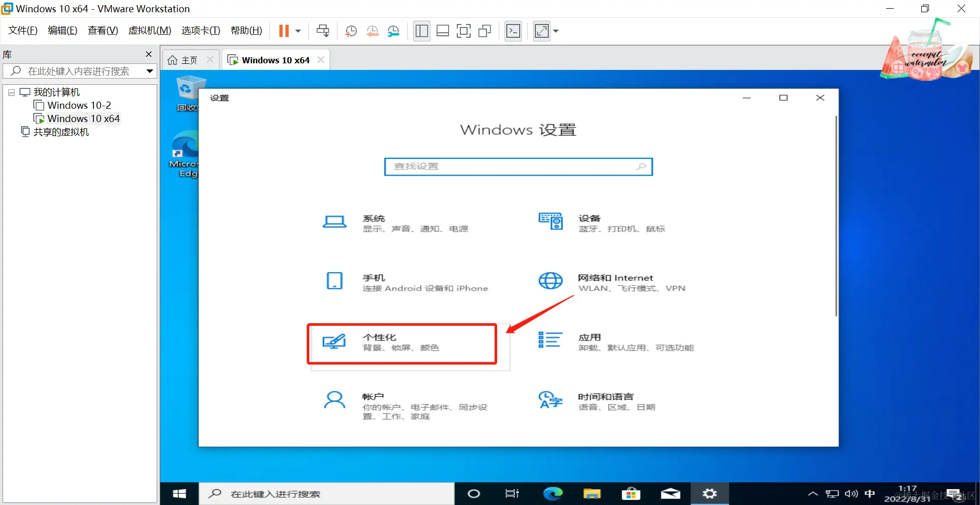Click the volume speaker tray icon
Image resolution: width=980 pixels, height=505 pixels.
tap(851, 494)
